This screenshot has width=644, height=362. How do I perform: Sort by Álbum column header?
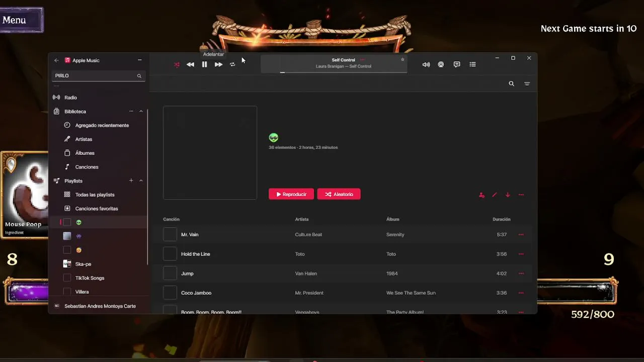tap(393, 219)
